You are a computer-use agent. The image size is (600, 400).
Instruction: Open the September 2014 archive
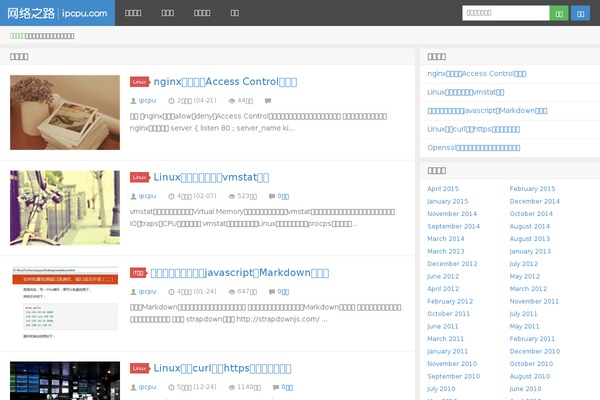[453, 226]
